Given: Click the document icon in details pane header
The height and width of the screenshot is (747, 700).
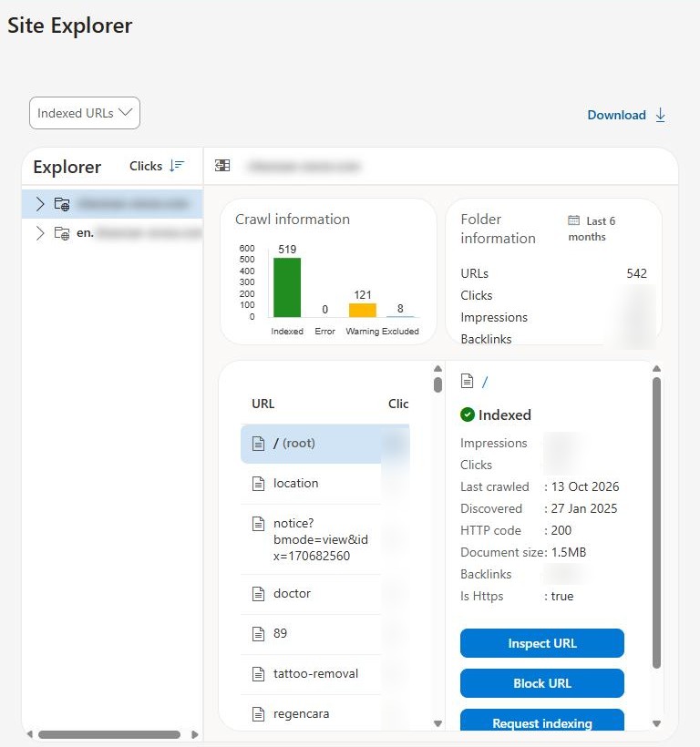Looking at the screenshot, I should click(x=467, y=381).
